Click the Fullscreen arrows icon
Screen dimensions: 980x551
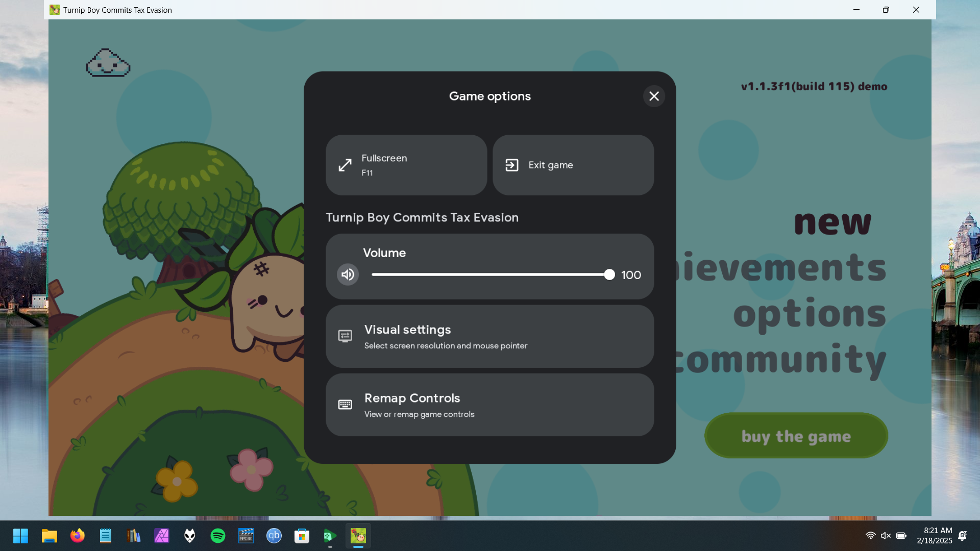click(345, 165)
